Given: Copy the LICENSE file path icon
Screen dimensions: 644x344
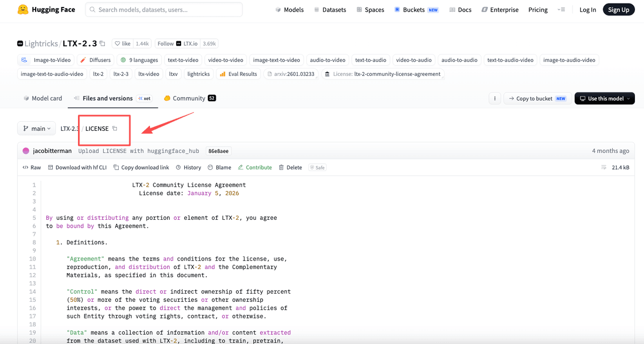Looking at the screenshot, I should (x=115, y=129).
